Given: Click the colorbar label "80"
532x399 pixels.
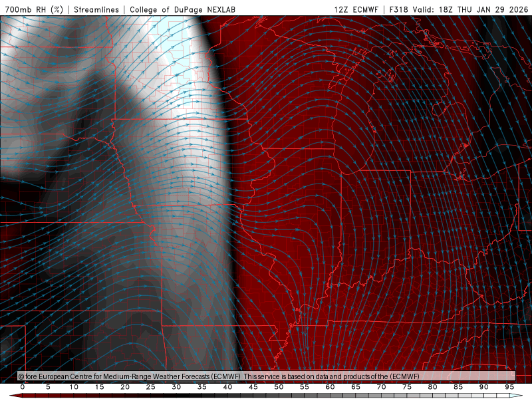Looking at the screenshot, I should (x=433, y=387).
